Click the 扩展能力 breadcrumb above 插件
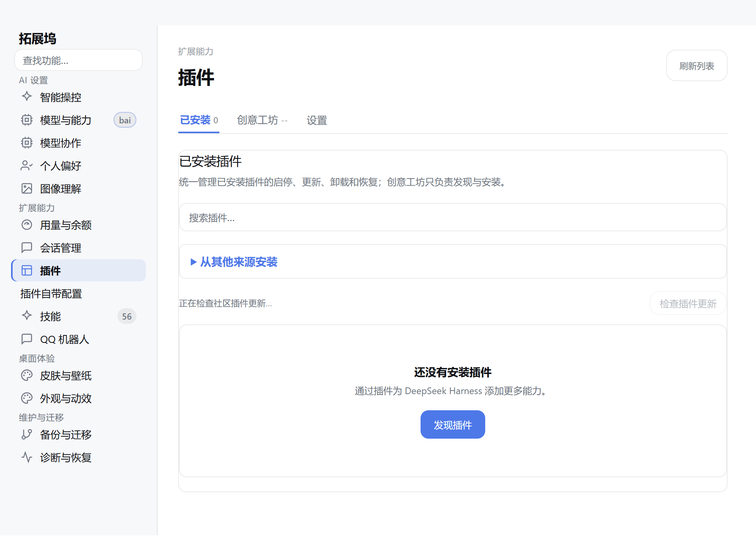 tap(196, 51)
